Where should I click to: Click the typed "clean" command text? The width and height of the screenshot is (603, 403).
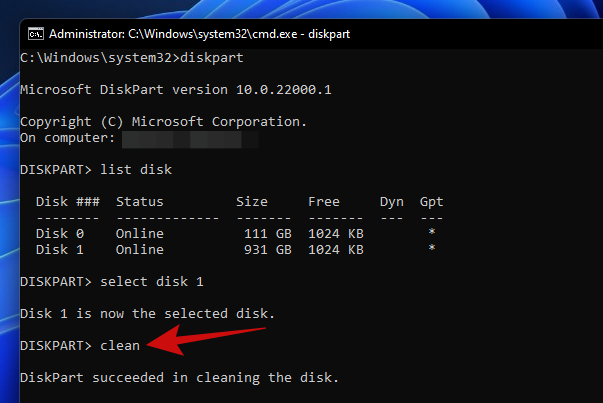pyautogui.click(x=120, y=346)
